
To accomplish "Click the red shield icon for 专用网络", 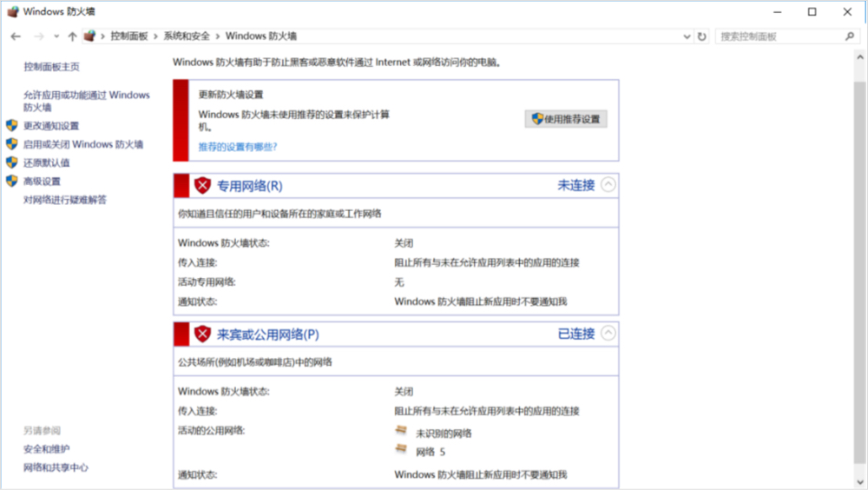I will tap(202, 185).
